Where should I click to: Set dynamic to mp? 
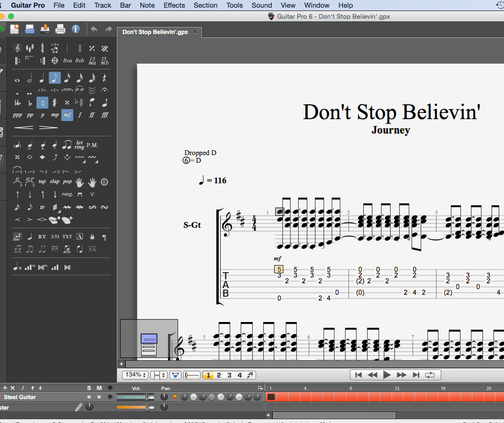pos(55,115)
